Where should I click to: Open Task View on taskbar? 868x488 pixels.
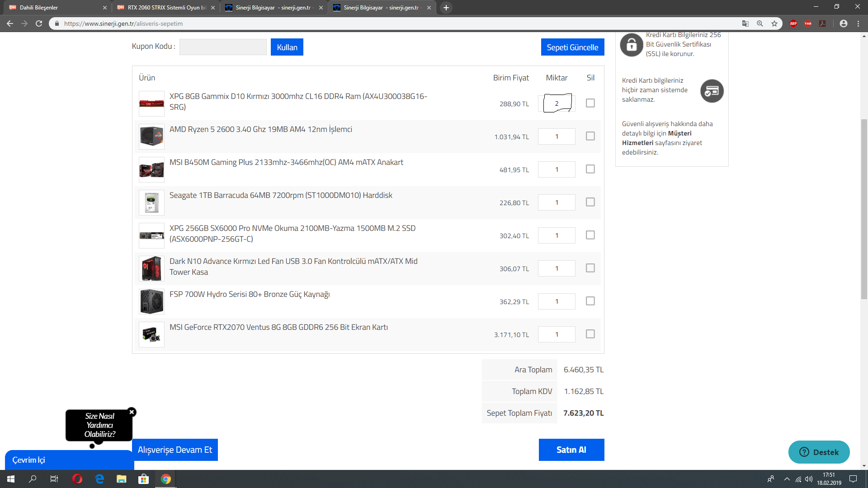point(54,479)
